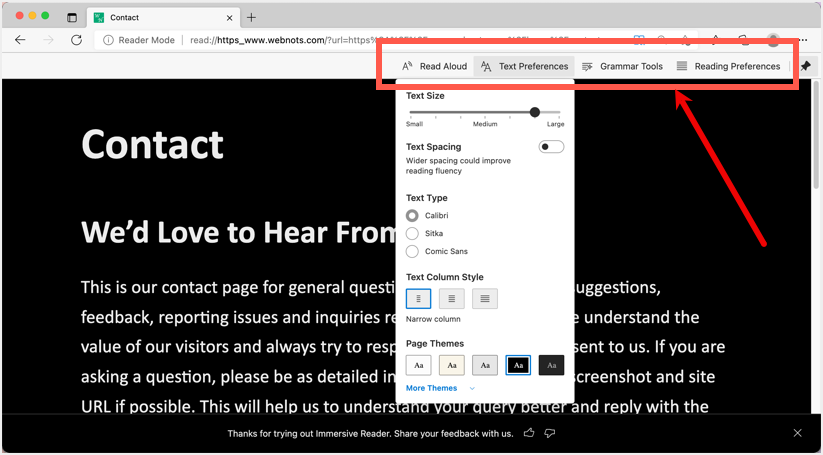Select the white page theme swatch
The image size is (823, 455).
419,365
